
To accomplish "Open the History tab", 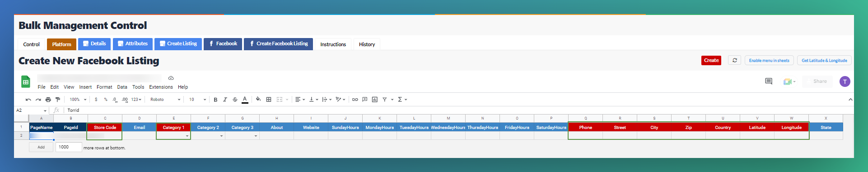I will point(367,44).
